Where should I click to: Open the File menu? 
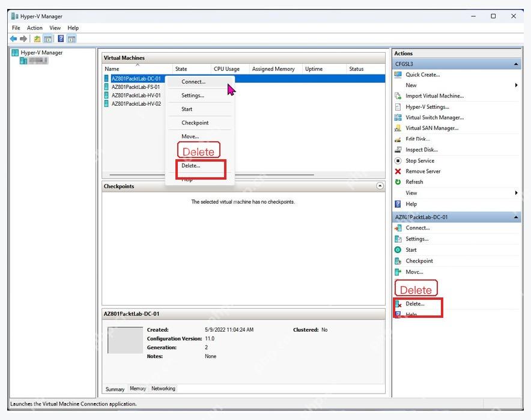(x=16, y=28)
